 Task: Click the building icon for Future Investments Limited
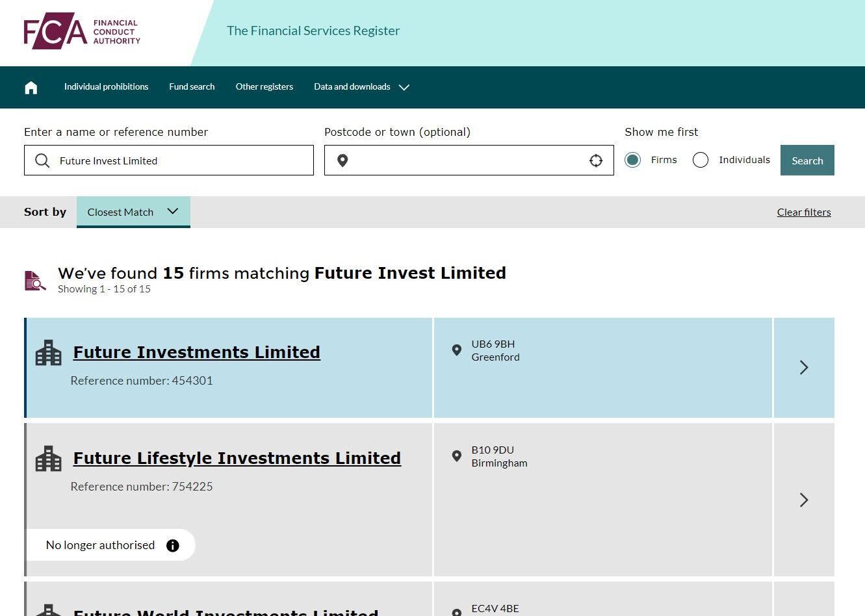tap(49, 353)
